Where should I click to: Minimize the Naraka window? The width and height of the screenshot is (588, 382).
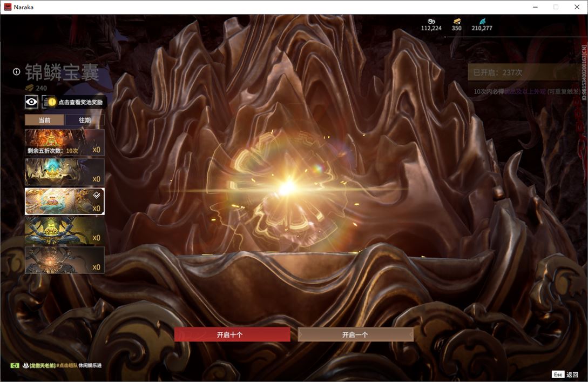point(535,7)
